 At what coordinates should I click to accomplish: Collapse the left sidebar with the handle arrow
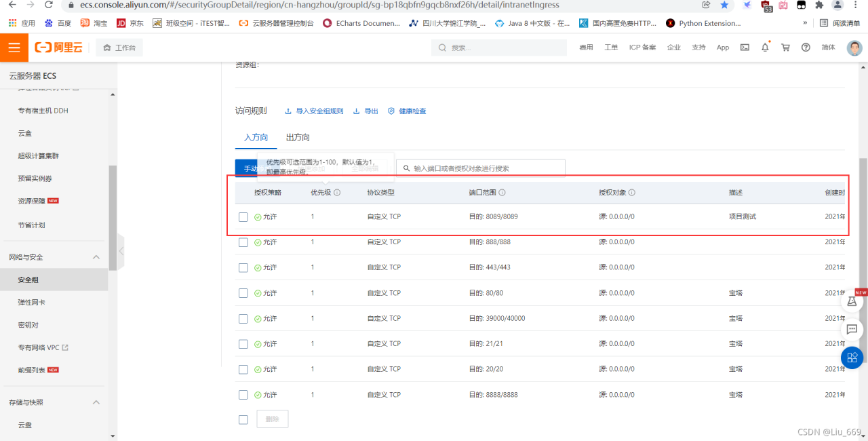pyautogui.click(x=121, y=251)
